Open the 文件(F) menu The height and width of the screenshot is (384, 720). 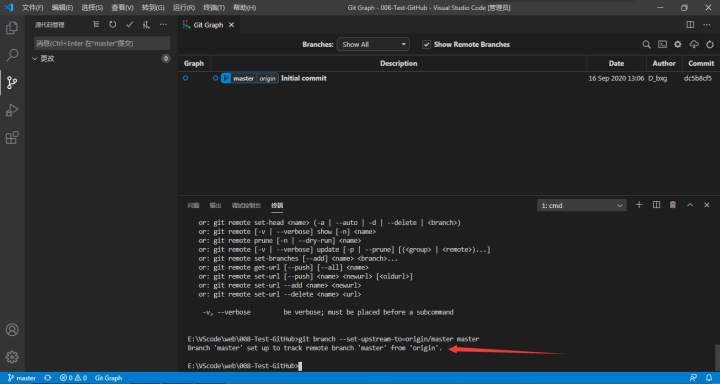tap(32, 8)
